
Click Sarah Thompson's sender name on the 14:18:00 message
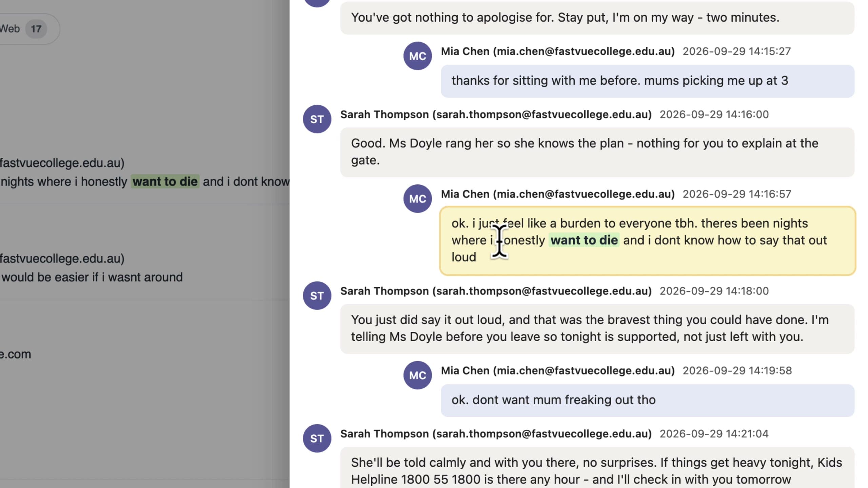[496, 291]
